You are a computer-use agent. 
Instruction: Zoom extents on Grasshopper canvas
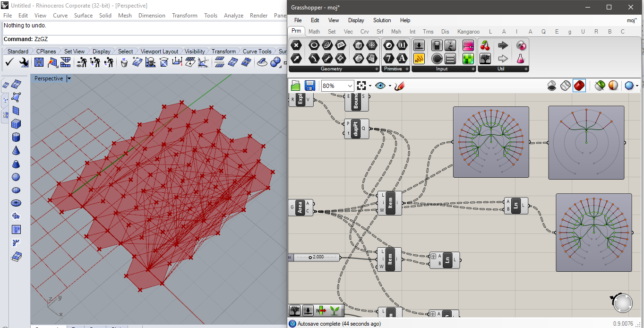click(x=362, y=86)
